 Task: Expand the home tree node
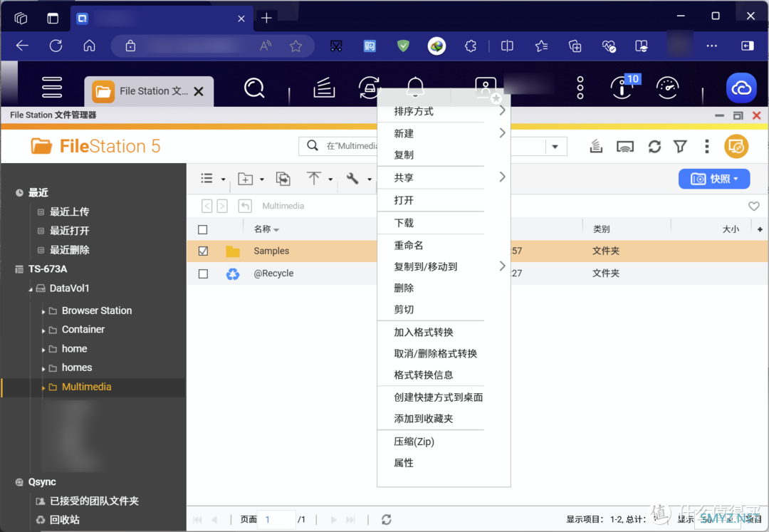43,350
